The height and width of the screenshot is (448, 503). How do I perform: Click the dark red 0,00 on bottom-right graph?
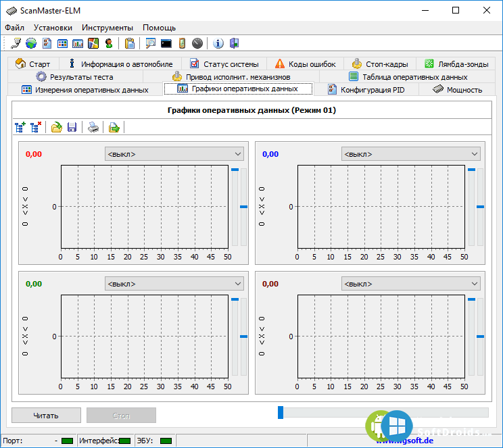[x=270, y=284]
